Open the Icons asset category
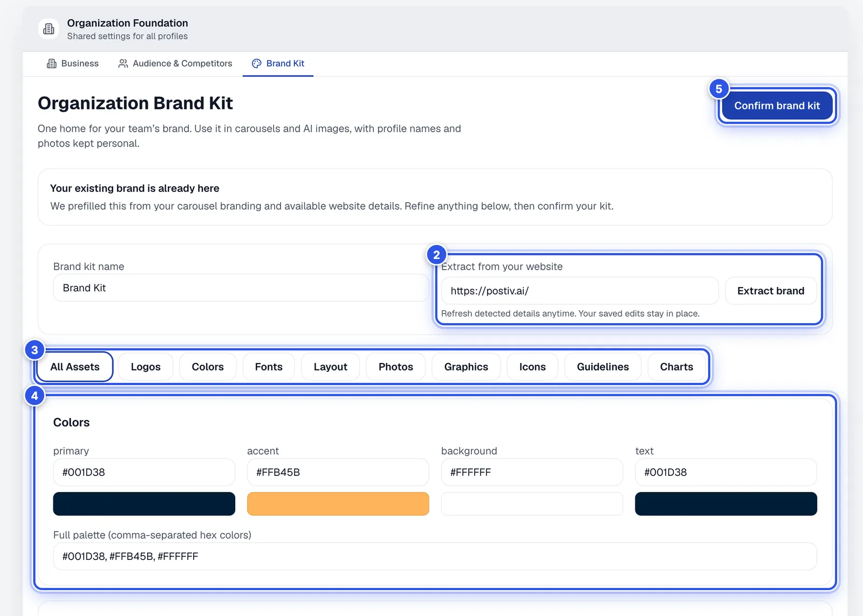The height and width of the screenshot is (616, 863). pos(532,367)
